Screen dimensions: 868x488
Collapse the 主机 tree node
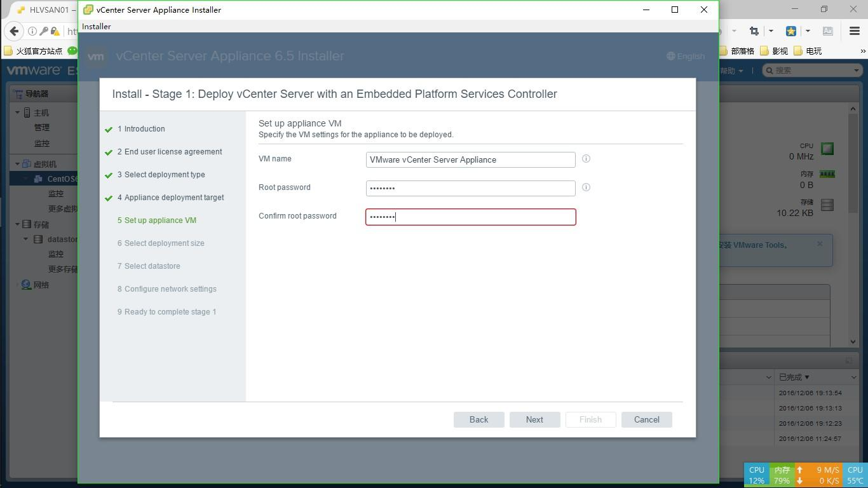tap(18, 112)
